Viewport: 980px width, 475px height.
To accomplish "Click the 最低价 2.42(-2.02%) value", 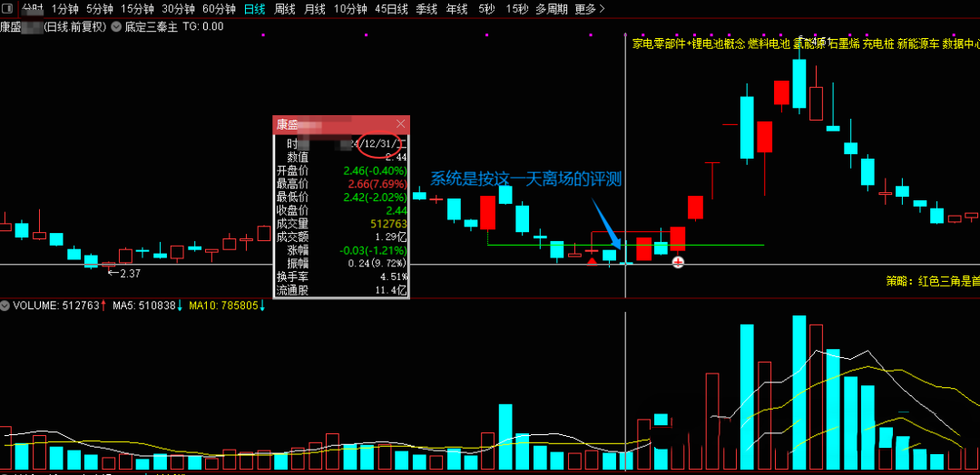I will tap(375, 197).
